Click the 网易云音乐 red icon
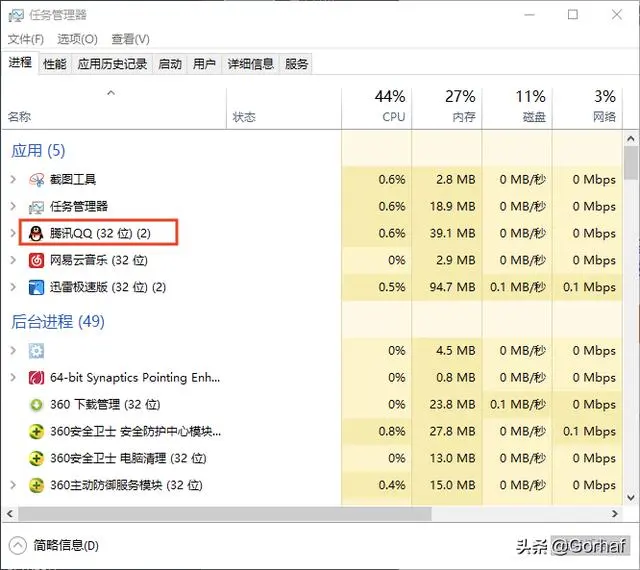Viewport: 640px width, 570px height. pyautogui.click(x=36, y=261)
